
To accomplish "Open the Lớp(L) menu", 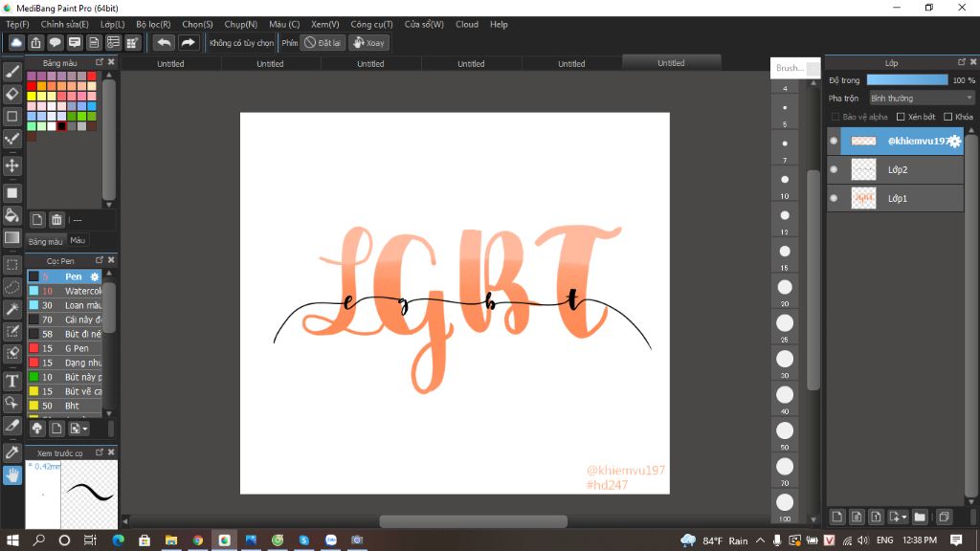I will 113,24.
